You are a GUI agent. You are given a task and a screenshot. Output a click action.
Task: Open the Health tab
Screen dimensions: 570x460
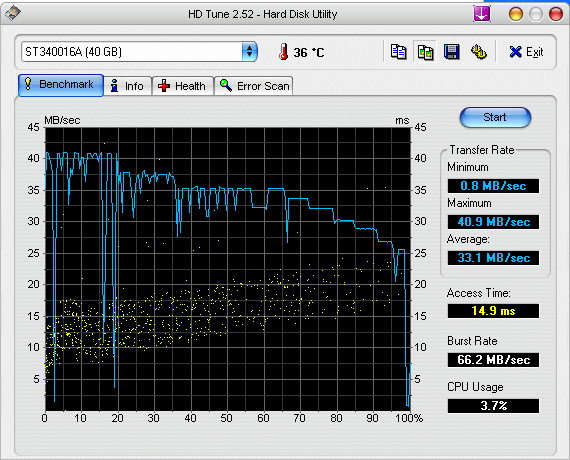pyautogui.click(x=182, y=86)
